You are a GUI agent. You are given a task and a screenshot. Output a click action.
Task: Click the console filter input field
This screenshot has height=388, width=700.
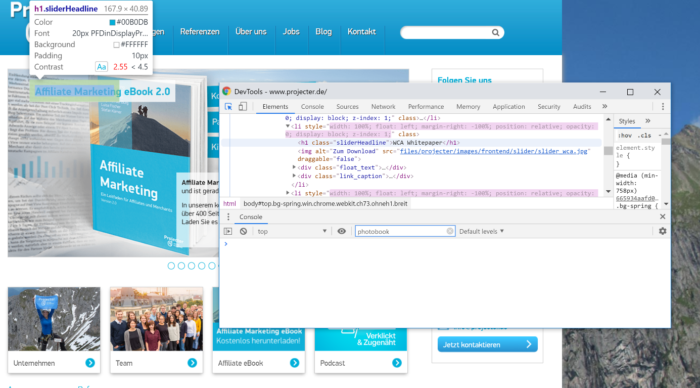pyautogui.click(x=405, y=231)
